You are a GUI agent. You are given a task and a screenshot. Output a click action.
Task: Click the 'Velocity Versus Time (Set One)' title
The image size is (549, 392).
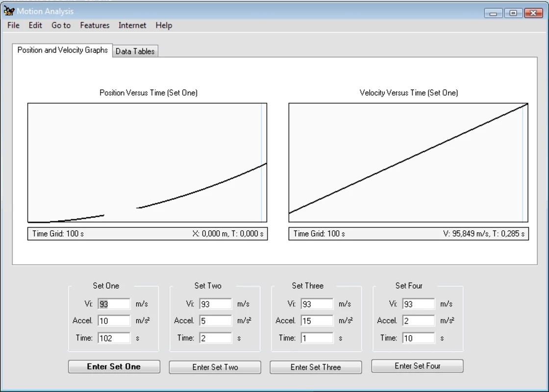click(409, 93)
